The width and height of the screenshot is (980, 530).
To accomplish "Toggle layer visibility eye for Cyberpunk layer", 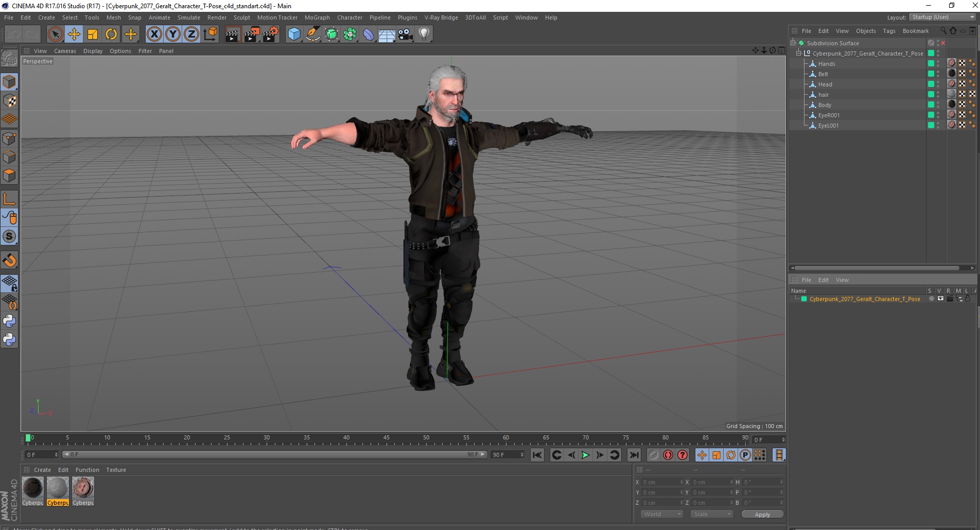I will 940,298.
